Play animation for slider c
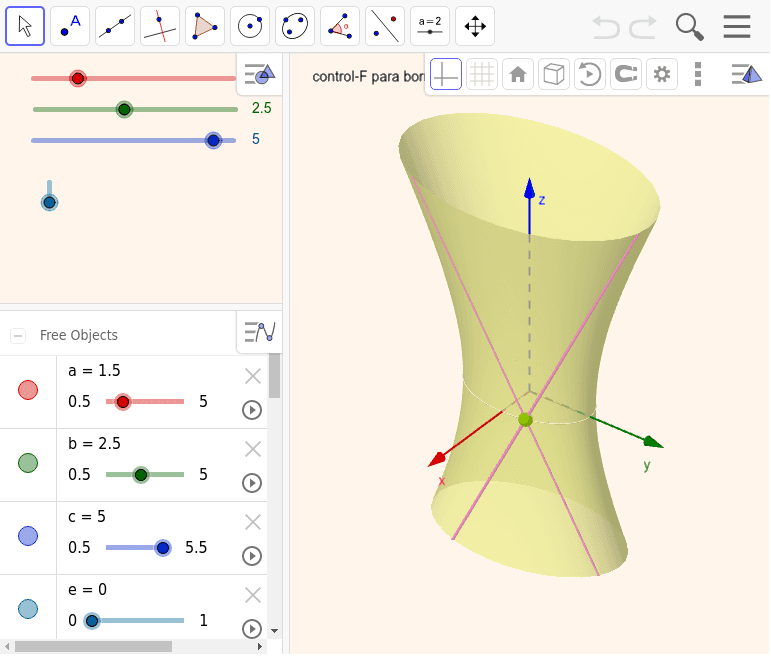 point(252,556)
